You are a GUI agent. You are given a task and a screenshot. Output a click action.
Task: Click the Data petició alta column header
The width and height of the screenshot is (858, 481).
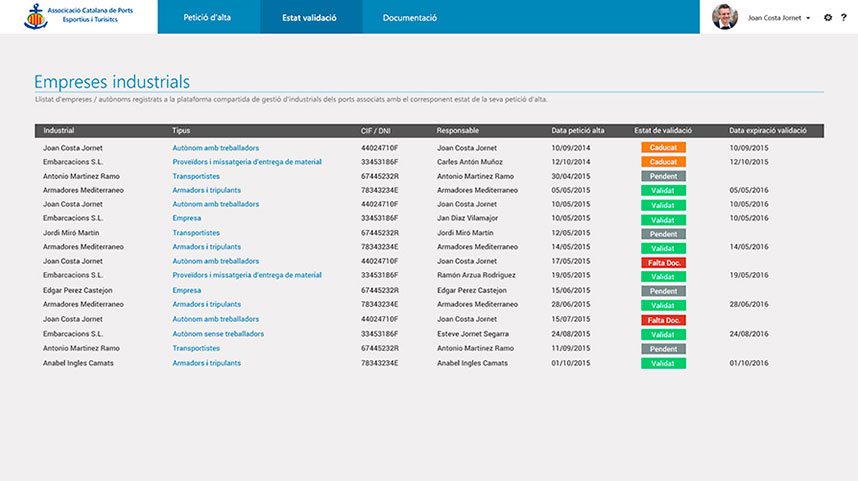[x=578, y=131]
